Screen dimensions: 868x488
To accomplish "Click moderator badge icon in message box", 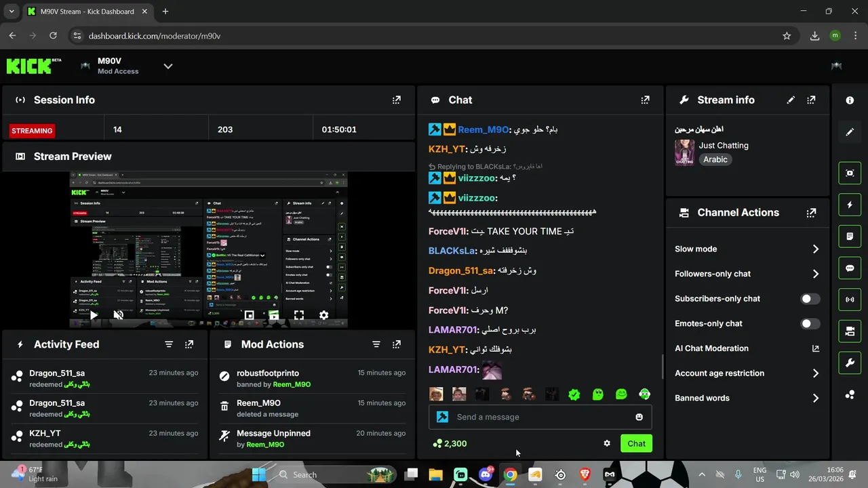I will [x=443, y=417].
